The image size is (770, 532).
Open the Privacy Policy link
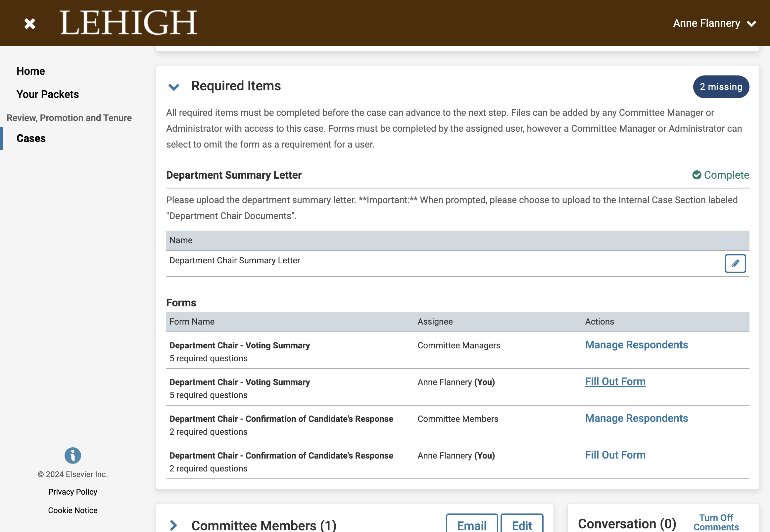(73, 492)
